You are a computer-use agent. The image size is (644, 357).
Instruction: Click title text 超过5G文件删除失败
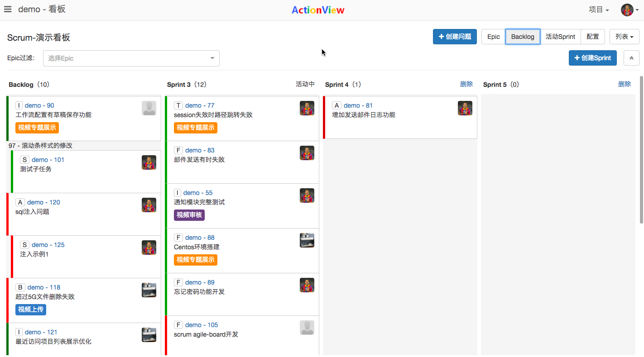[x=45, y=297]
